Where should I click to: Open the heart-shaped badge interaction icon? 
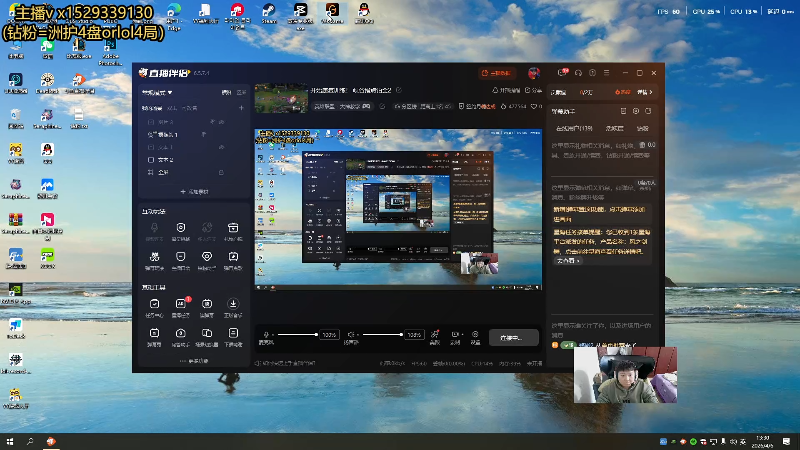[x=207, y=257]
